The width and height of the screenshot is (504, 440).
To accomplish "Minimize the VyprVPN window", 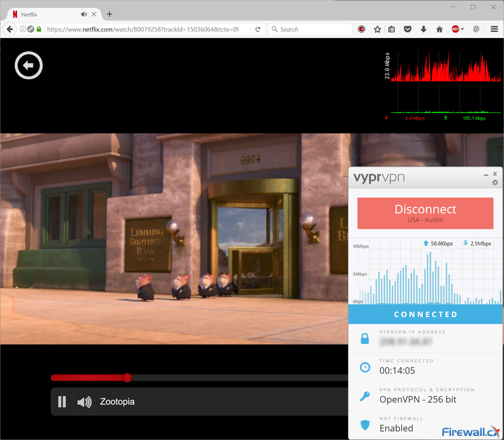I will [486, 175].
